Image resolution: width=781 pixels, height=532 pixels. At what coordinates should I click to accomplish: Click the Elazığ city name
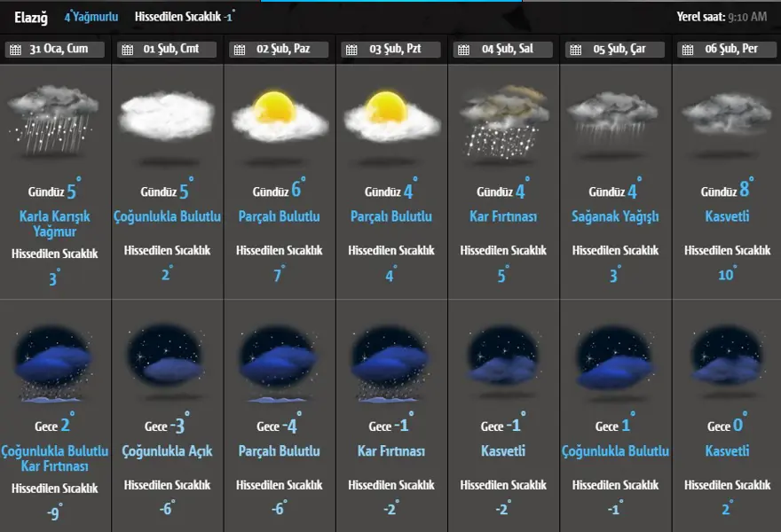tap(31, 16)
